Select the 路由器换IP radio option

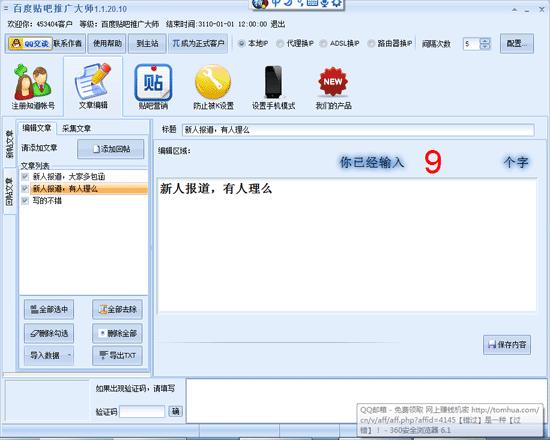point(371,44)
